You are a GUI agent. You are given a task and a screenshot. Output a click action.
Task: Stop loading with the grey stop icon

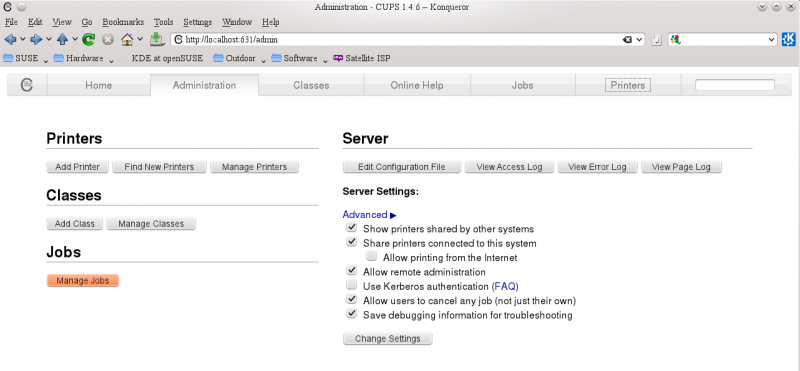tap(108, 39)
